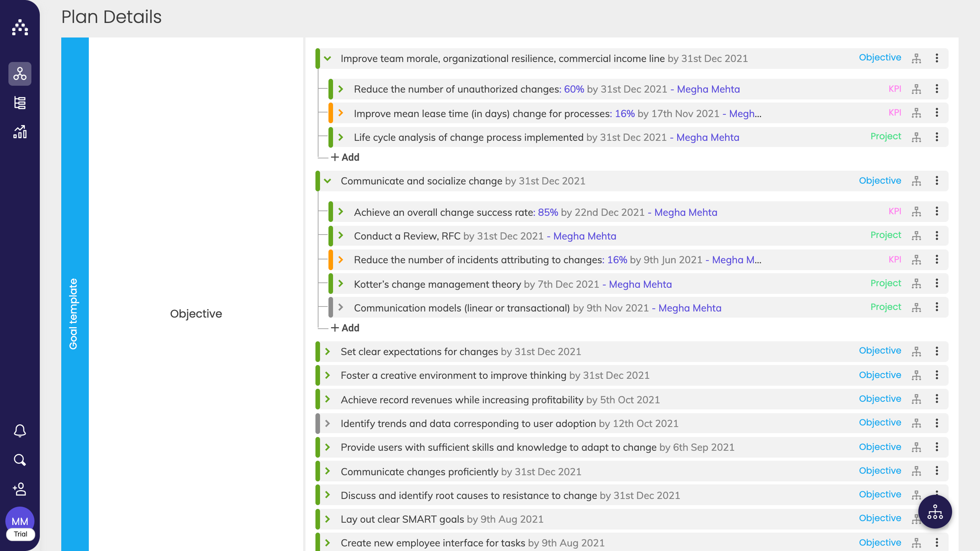The height and width of the screenshot is (551, 980).
Task: Click the floating org chart button
Action: [x=935, y=512]
